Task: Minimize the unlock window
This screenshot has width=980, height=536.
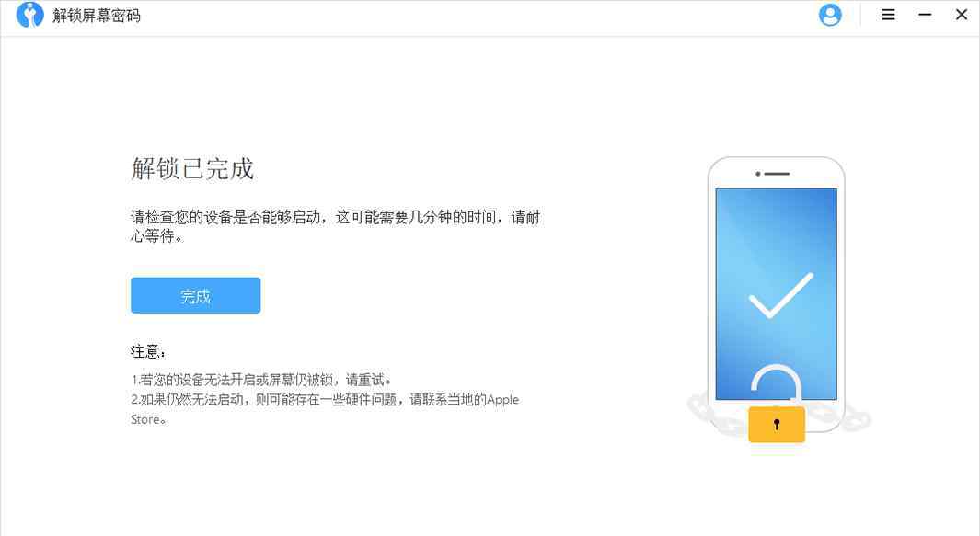Action: pos(925,15)
